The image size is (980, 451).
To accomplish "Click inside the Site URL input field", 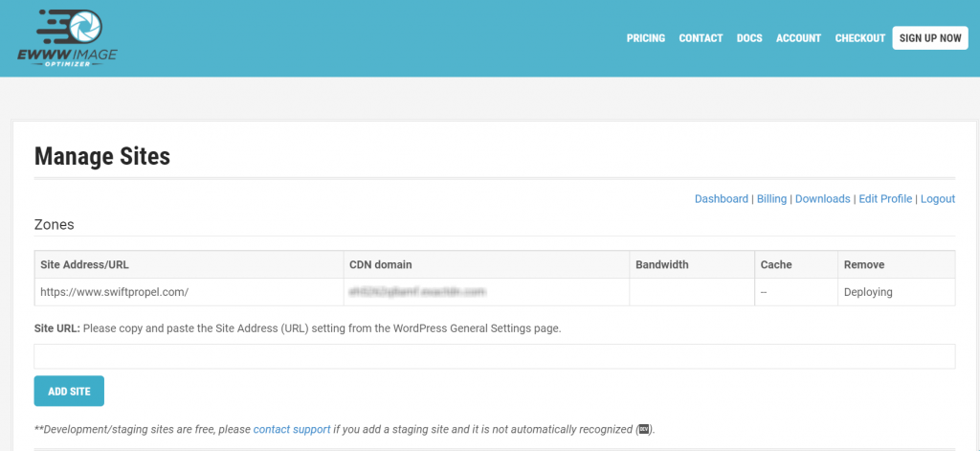I will pos(495,356).
